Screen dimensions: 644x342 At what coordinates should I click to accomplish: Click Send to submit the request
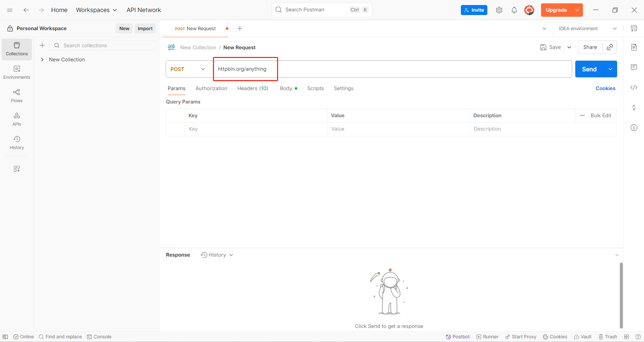(589, 69)
